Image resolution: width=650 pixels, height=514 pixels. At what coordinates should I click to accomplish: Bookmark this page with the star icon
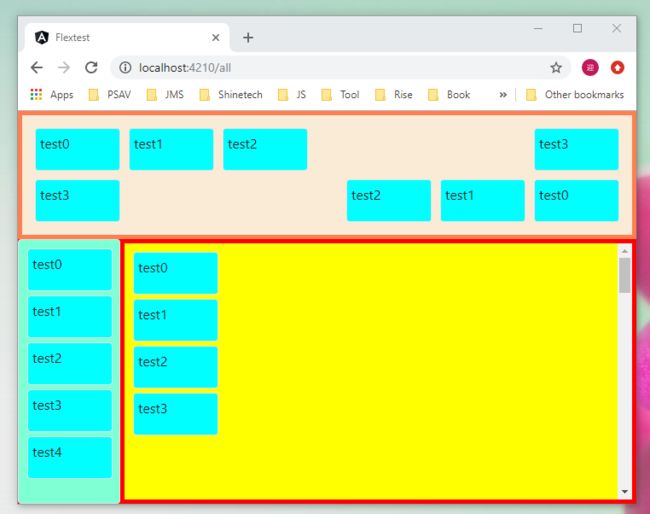556,68
